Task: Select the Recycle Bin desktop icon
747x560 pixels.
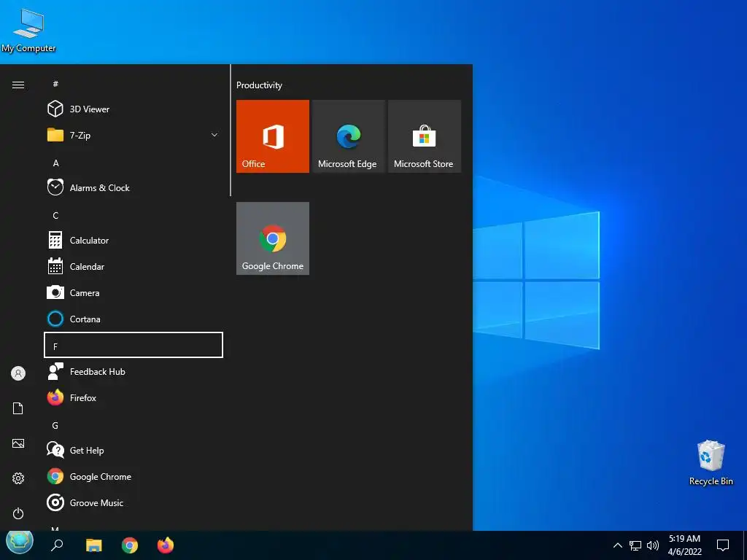Action: click(x=711, y=463)
